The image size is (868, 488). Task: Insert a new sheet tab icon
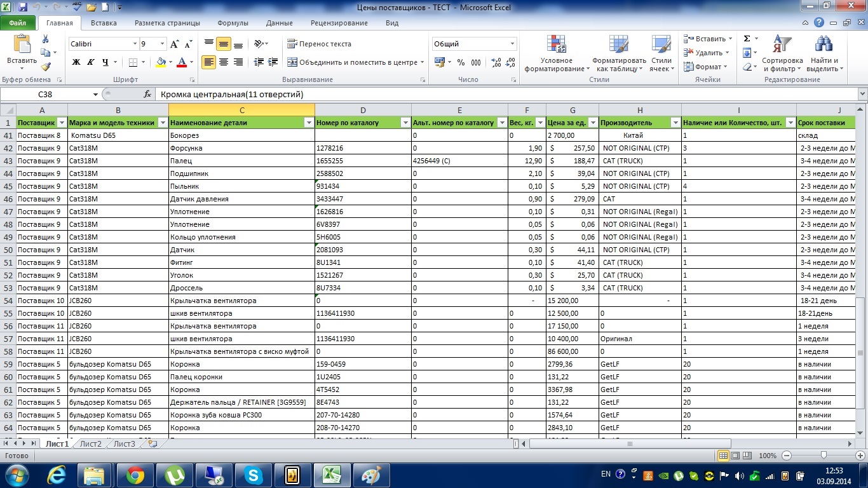[152, 444]
